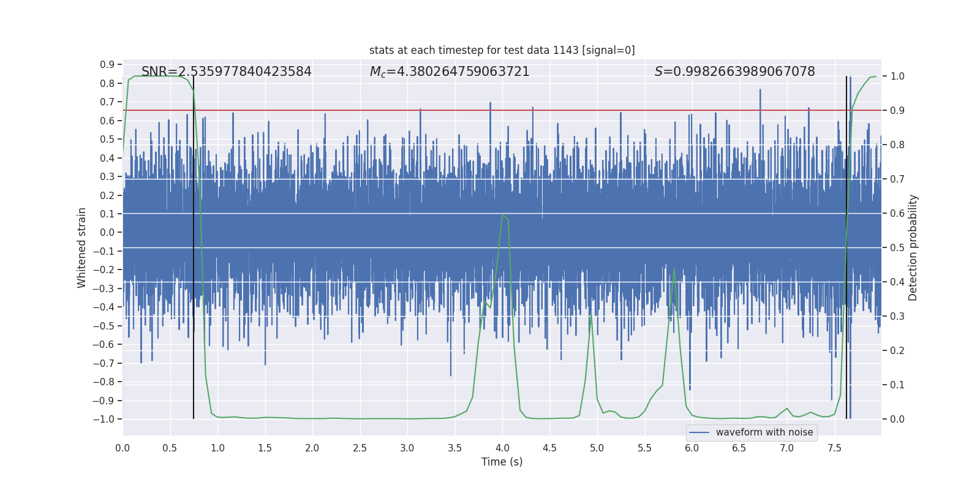Image resolution: width=980 pixels, height=490 pixels.
Task: Click the S=0.9982663989067078 annotation
Action: point(735,72)
